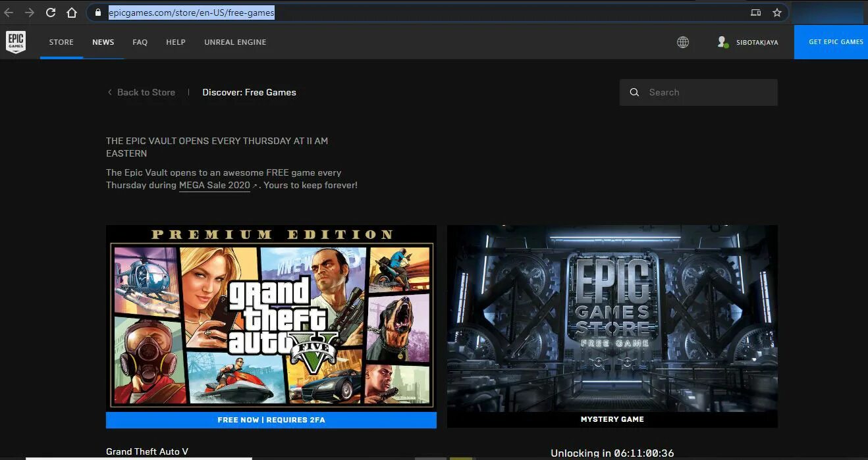868x460 pixels.
Task: Reload the page with refresh icon
Action: (x=51, y=13)
